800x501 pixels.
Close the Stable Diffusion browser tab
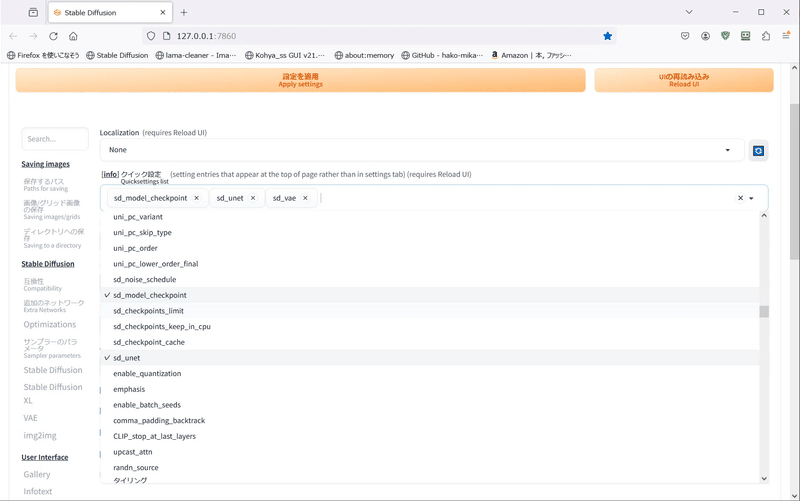[x=163, y=12]
